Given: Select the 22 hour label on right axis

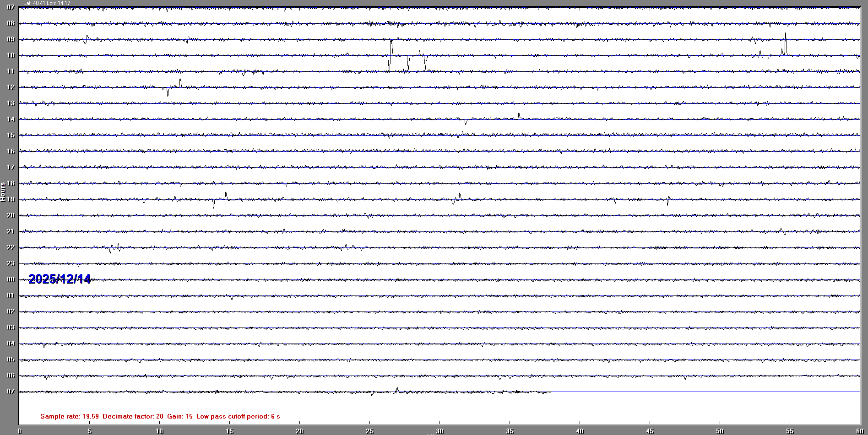Looking at the screenshot, I should coord(857,247).
